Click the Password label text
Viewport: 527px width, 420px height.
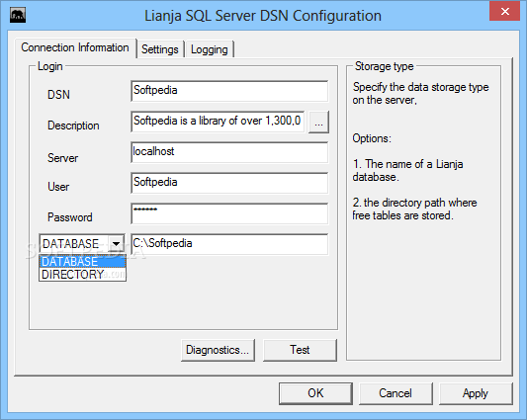click(x=70, y=217)
